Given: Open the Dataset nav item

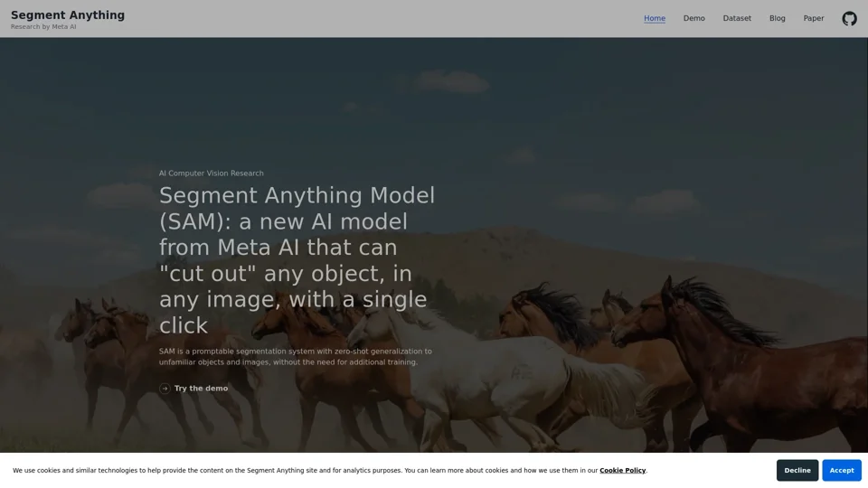Looking at the screenshot, I should click(737, 18).
